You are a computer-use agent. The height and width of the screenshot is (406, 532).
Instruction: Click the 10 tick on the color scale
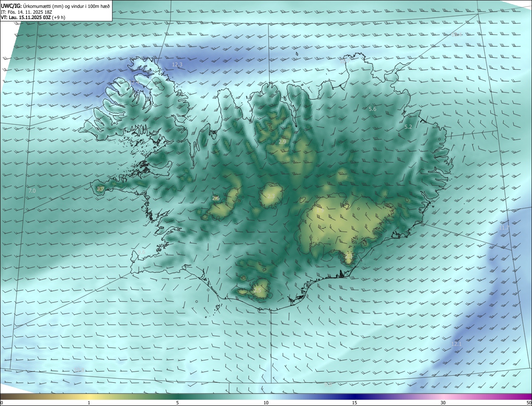(x=266, y=403)
